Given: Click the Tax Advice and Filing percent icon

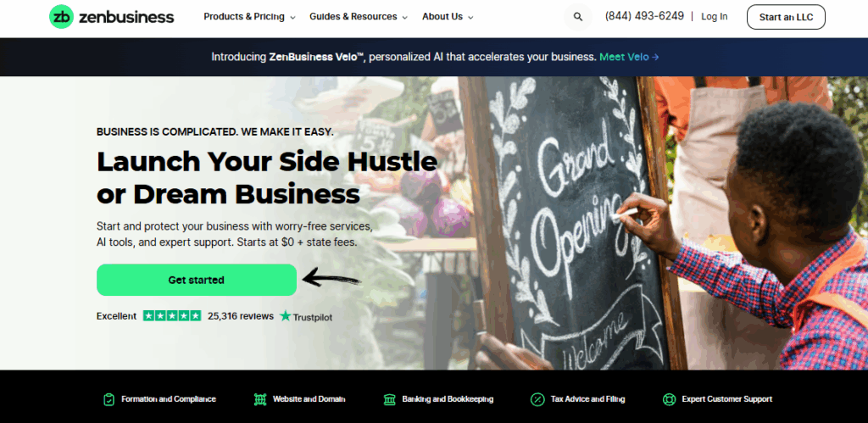Looking at the screenshot, I should pyautogui.click(x=537, y=399).
